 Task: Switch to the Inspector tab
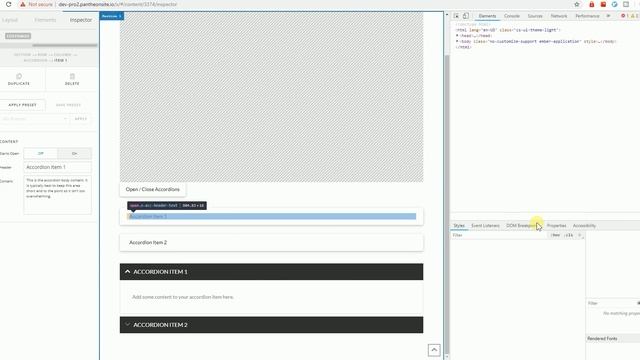click(80, 20)
